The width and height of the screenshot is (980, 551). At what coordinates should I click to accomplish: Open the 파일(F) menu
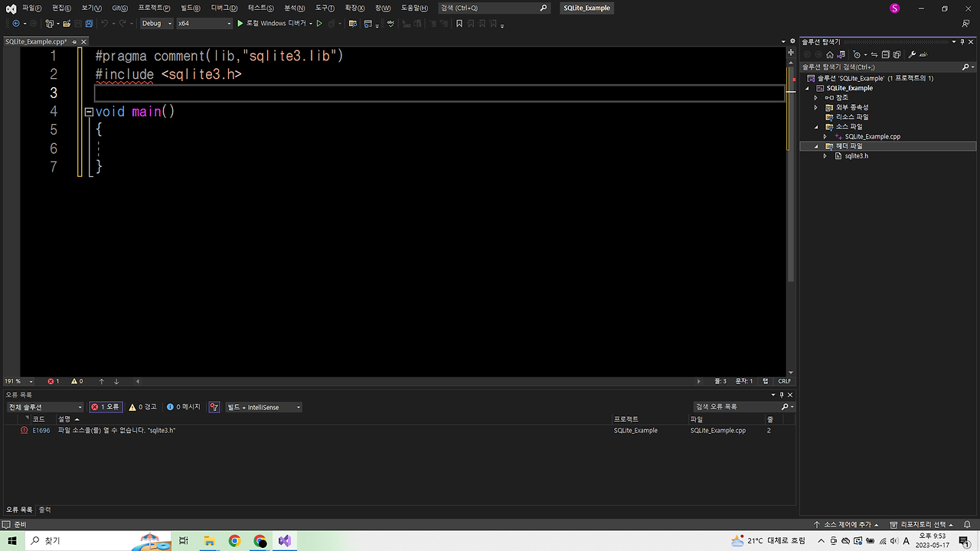(x=32, y=8)
